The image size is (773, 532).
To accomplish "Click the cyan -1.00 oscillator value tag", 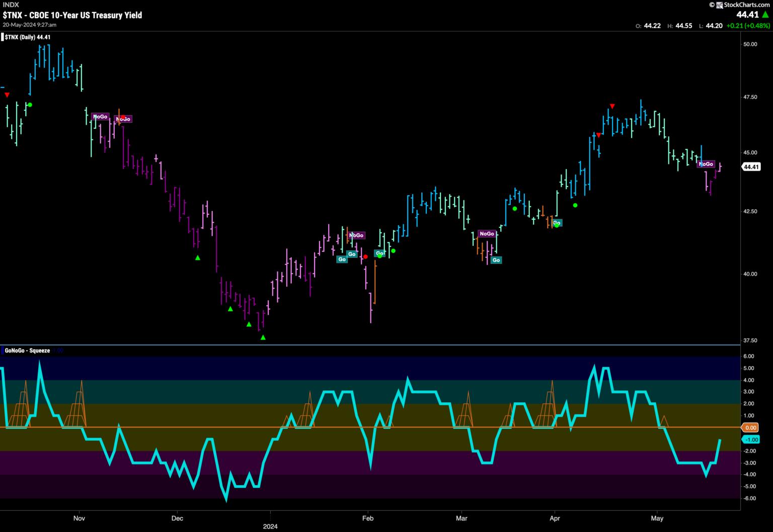I will coord(750,439).
